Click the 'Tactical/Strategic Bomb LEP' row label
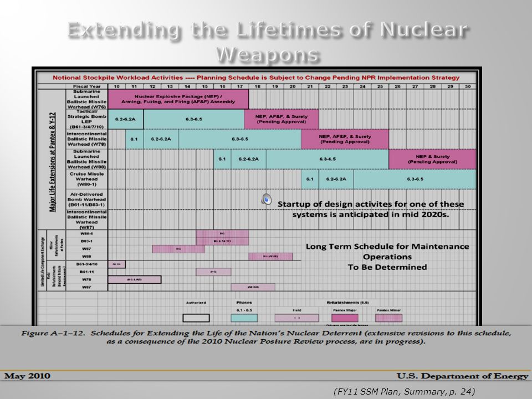The height and width of the screenshot is (399, 532). pos(86,119)
